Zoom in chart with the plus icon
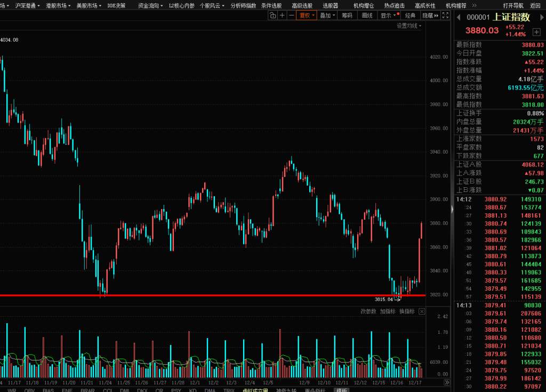 point(282,15)
